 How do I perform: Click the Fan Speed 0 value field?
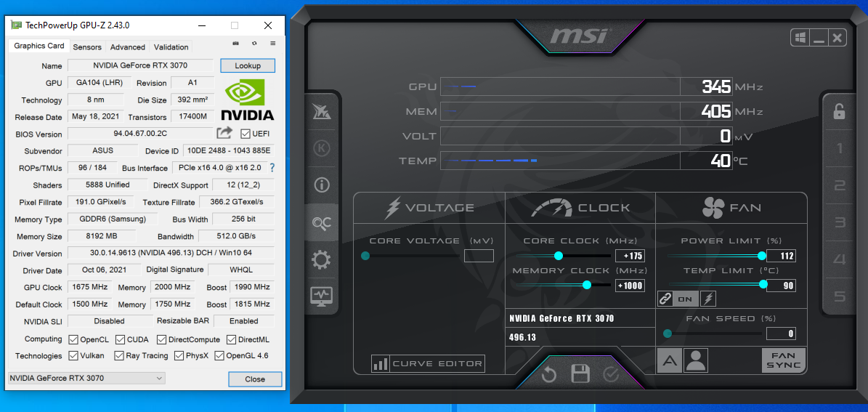781,334
